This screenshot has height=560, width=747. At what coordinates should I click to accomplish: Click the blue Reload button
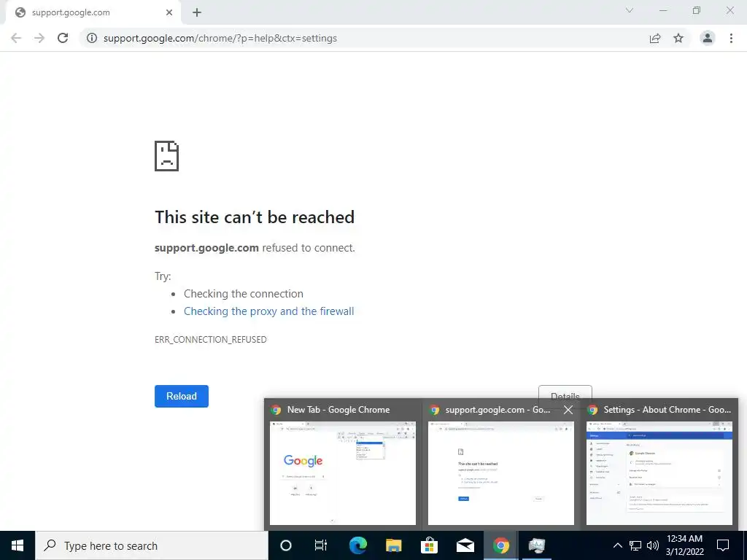[182, 396]
